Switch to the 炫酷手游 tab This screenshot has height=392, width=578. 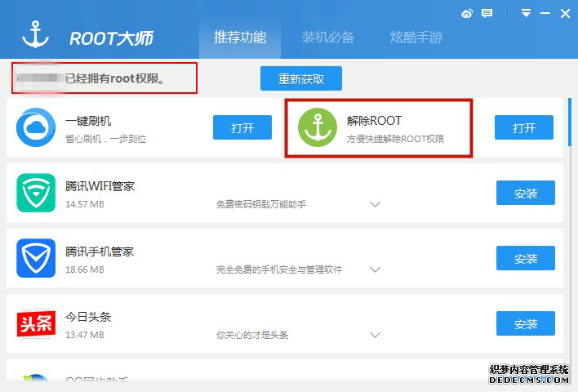pos(416,38)
